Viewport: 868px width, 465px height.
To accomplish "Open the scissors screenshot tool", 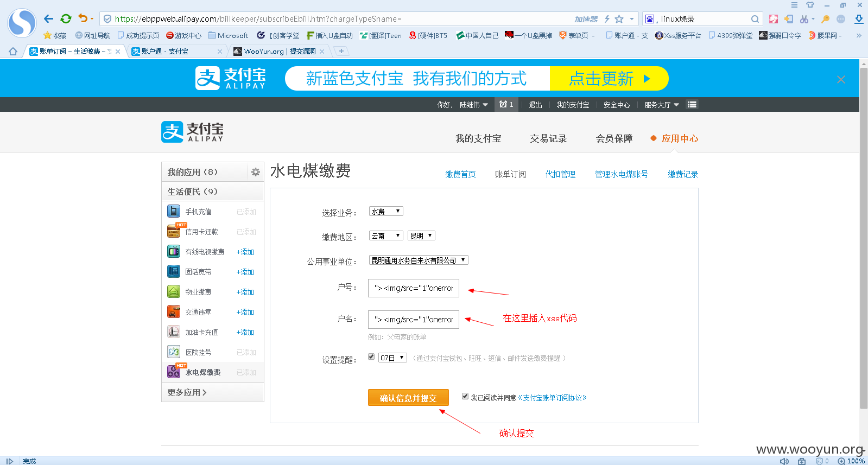I will pyautogui.click(x=804, y=19).
